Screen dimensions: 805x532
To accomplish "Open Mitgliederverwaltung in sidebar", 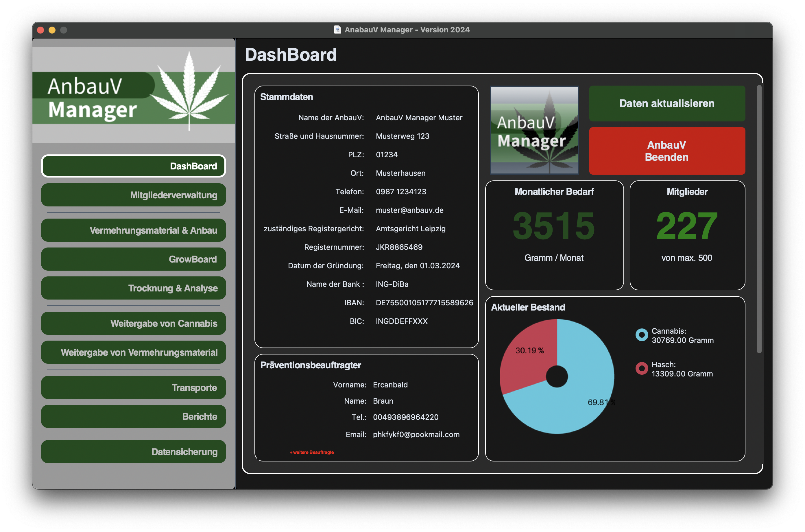I will (x=134, y=195).
